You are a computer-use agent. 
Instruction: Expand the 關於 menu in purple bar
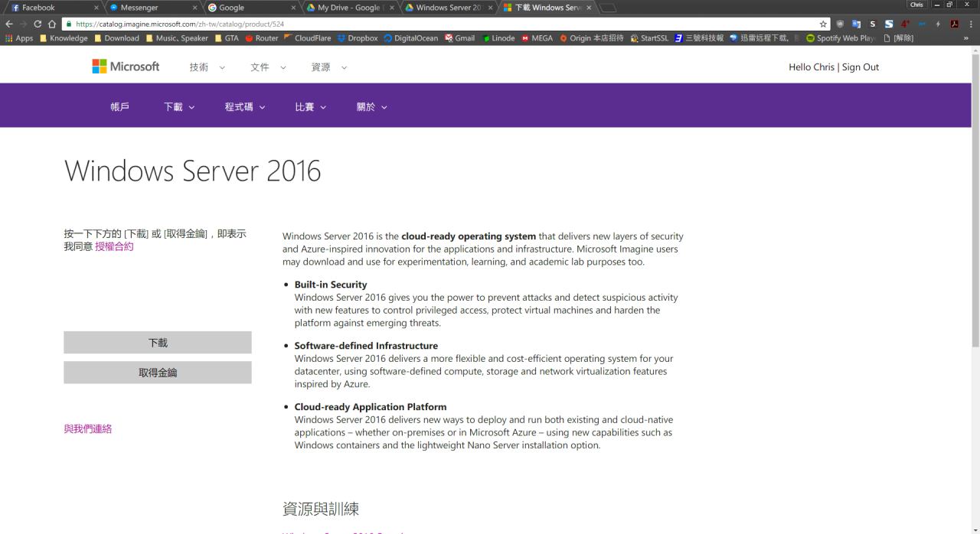372,107
